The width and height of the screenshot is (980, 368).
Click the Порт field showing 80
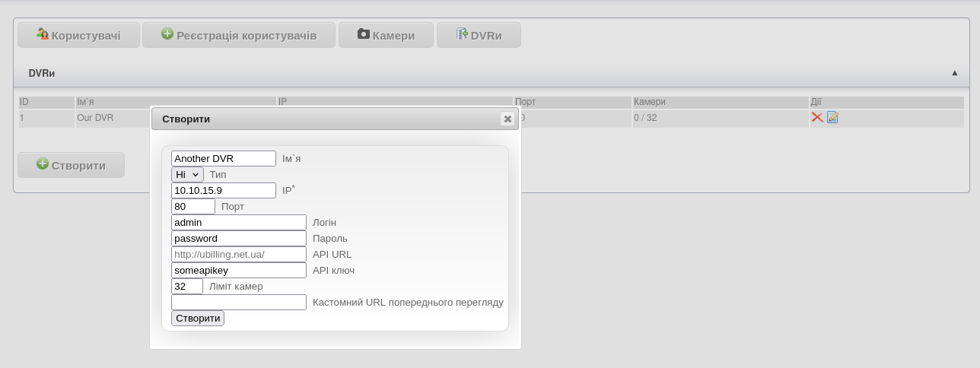click(193, 206)
